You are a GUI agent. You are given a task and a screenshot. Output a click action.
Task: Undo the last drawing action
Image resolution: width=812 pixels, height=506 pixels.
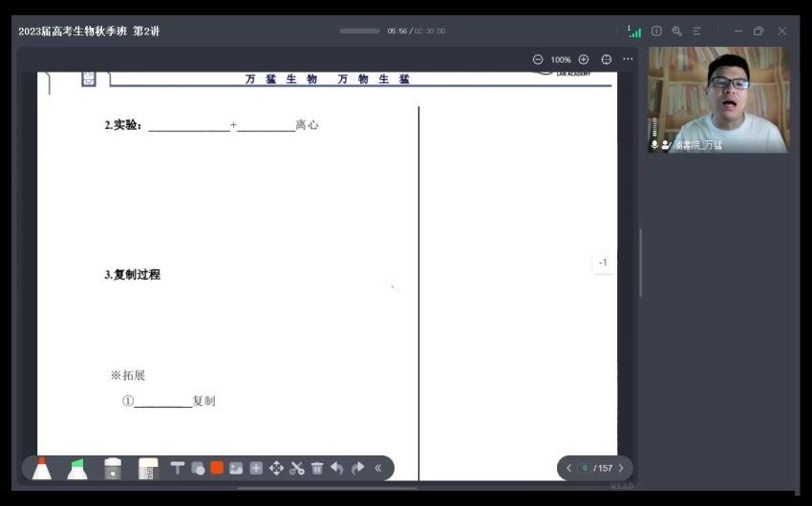click(x=337, y=468)
